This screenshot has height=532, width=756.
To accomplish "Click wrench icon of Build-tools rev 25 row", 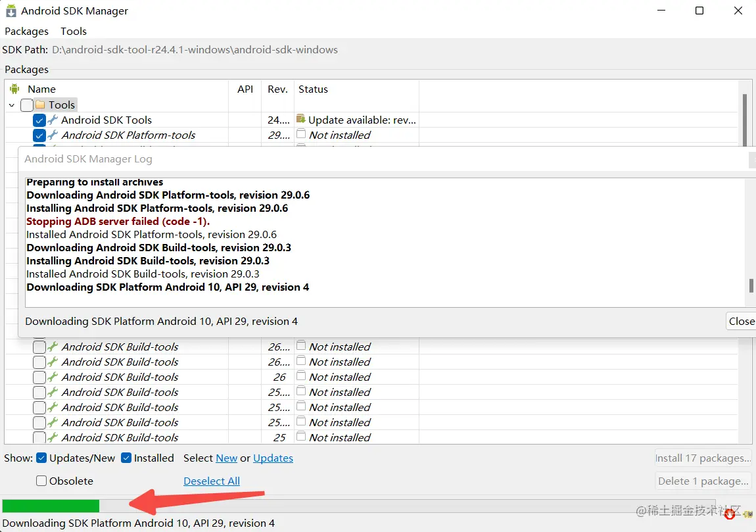I will click(53, 437).
